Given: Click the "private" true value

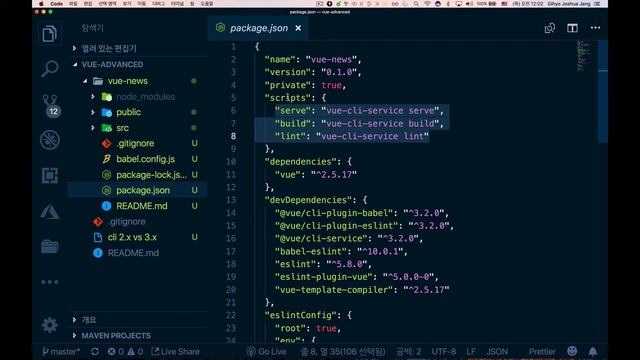Looking at the screenshot, I should point(331,85).
